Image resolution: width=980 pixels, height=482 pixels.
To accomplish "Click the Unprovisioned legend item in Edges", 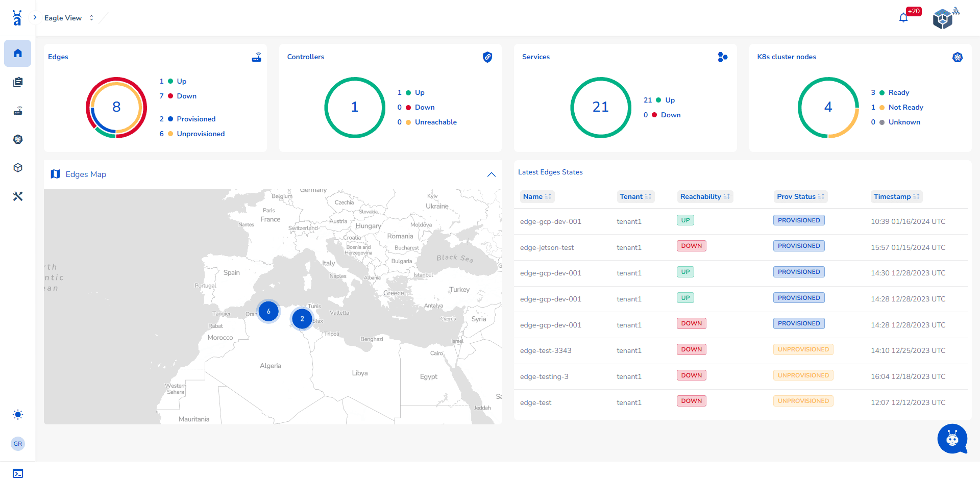I will [200, 134].
